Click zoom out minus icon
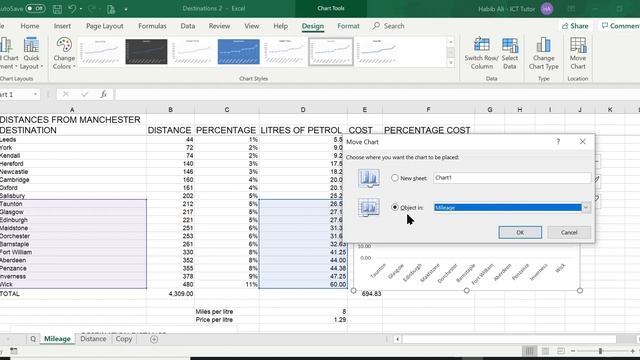Image resolution: width=640 pixels, height=360 pixels. click(573, 351)
